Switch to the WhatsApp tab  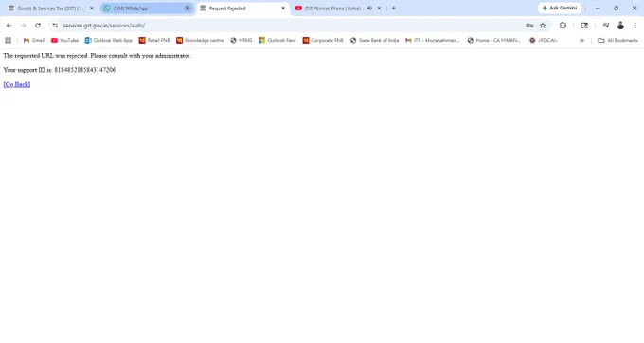(147, 9)
